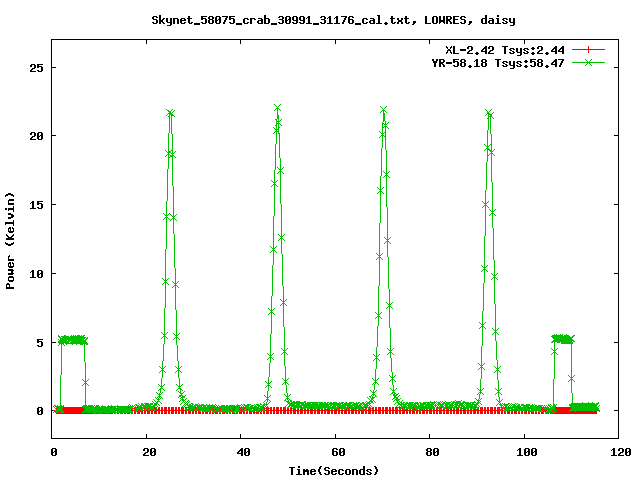Select legend entry XL-2.42 Tsys:2.44
The width and height of the screenshot is (640, 480).
click(x=505, y=50)
